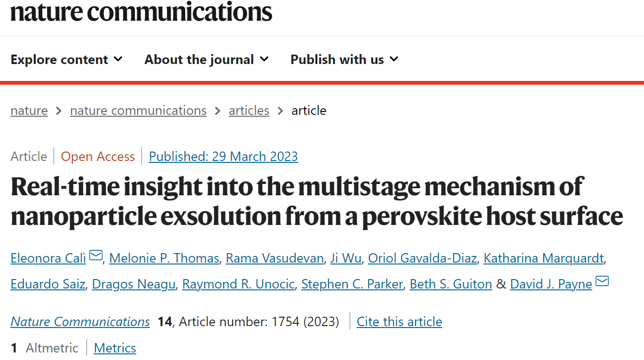Open author Raymond R. Unocic

[238, 284]
